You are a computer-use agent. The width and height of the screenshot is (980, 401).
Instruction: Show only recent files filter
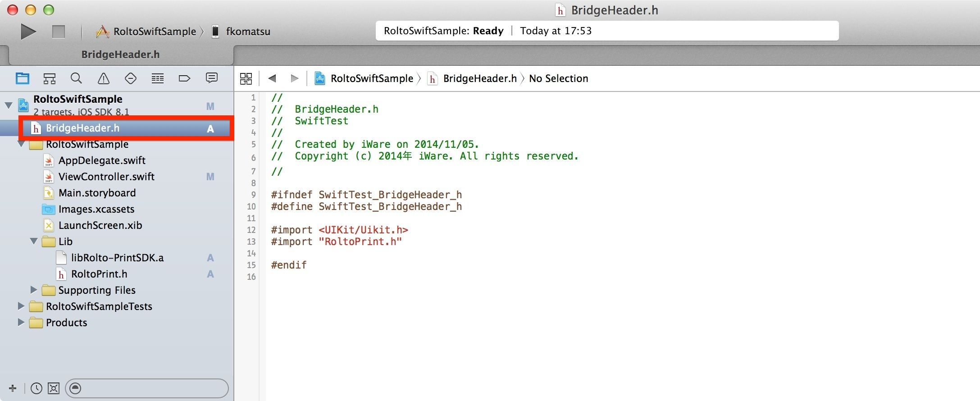36,388
